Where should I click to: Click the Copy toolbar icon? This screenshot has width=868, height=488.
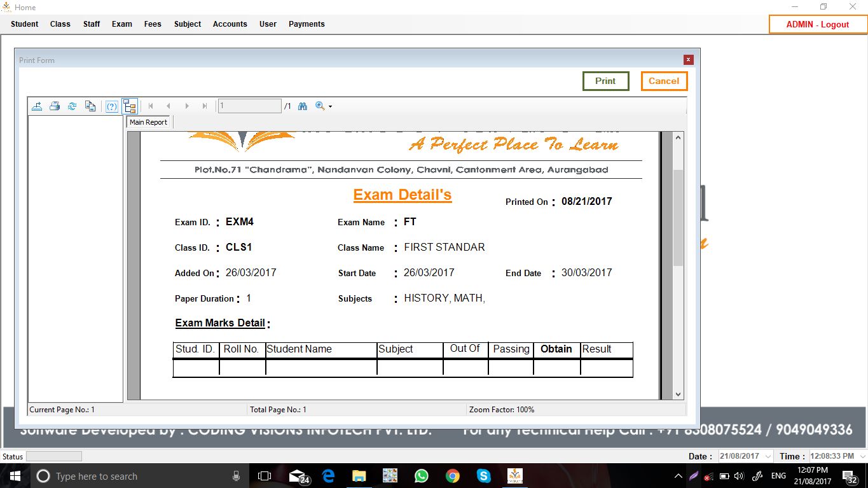90,106
